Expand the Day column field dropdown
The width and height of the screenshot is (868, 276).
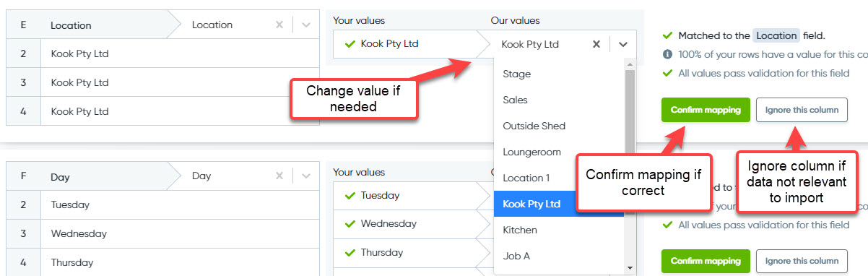306,176
